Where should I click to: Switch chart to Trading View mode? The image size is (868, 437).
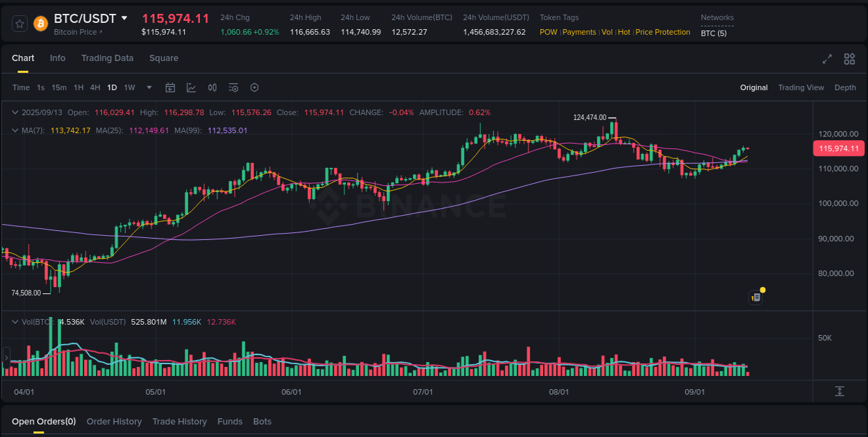tap(801, 87)
